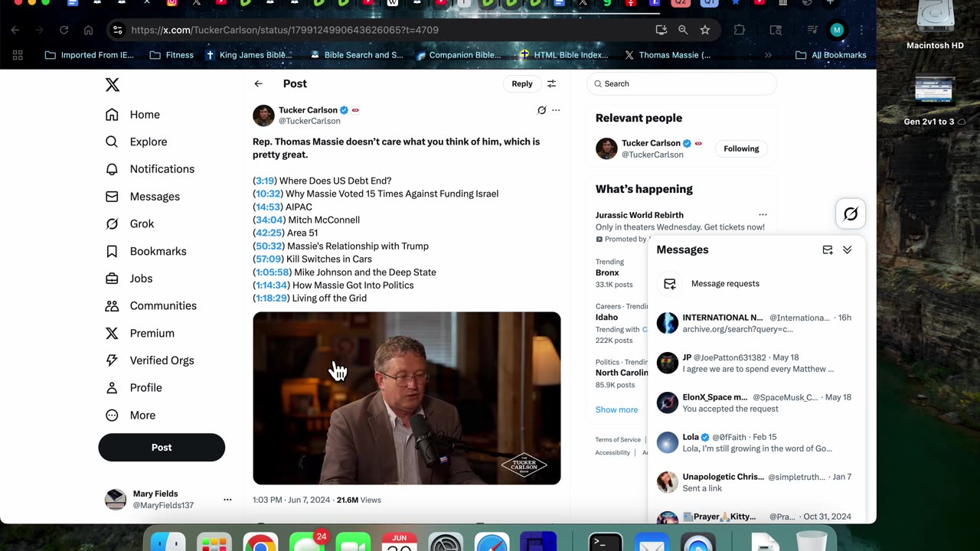Click Chrome home button
This screenshot has height=551, width=980.
89,30
